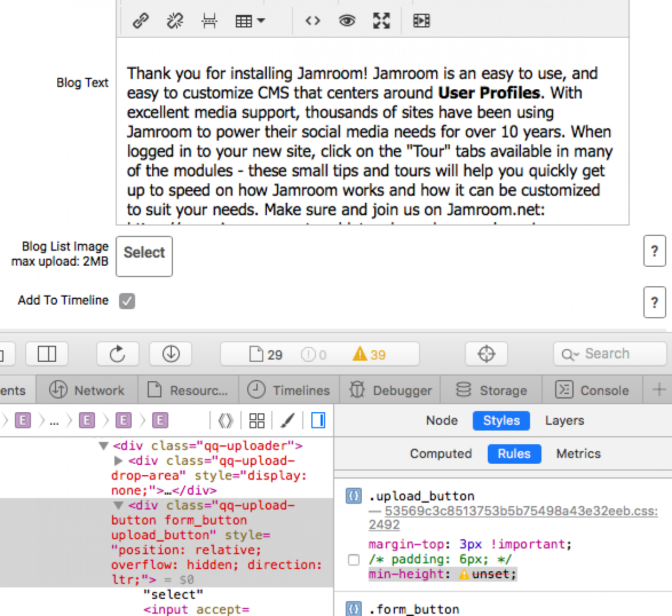Screen dimensions: 672x616
Task: Collapse the qq-uploader div node
Action: tap(103, 446)
